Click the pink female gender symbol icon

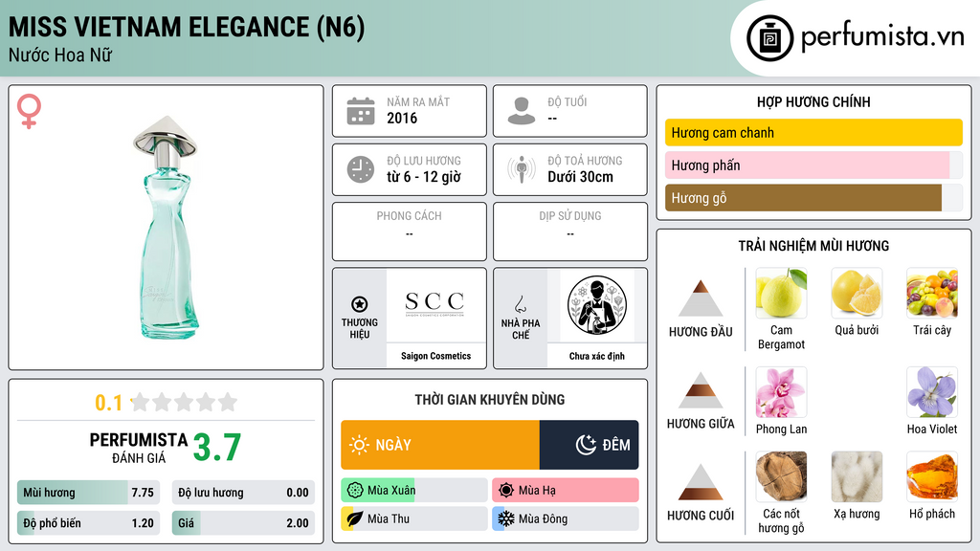[29, 111]
